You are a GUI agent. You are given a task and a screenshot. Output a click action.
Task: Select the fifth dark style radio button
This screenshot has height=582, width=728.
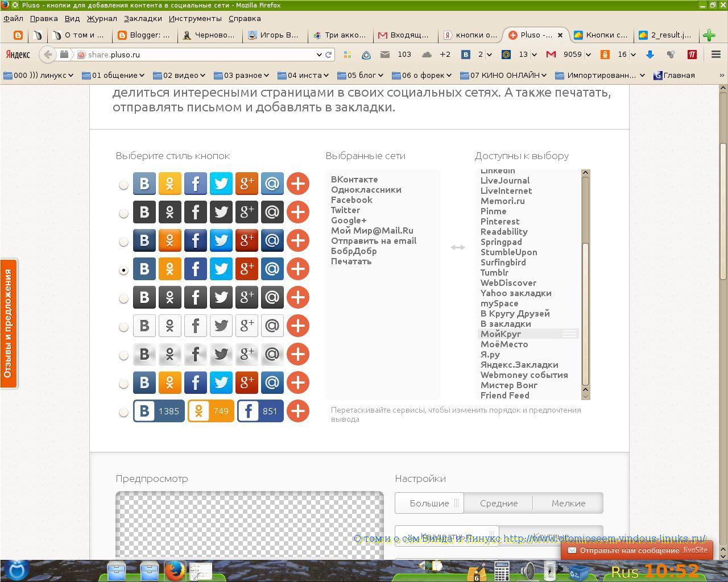[x=123, y=298]
